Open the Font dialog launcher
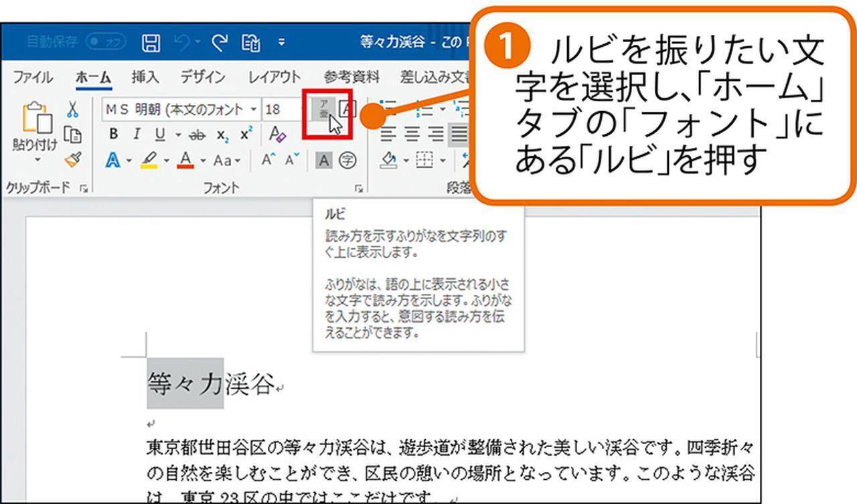857x504 pixels. 359,189
